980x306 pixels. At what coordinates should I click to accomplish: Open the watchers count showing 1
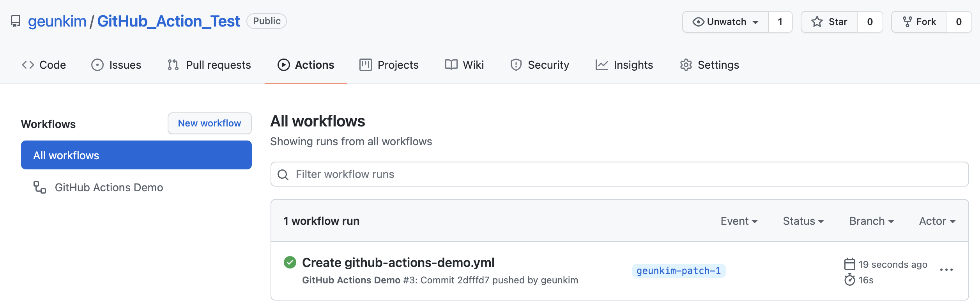(x=780, y=22)
